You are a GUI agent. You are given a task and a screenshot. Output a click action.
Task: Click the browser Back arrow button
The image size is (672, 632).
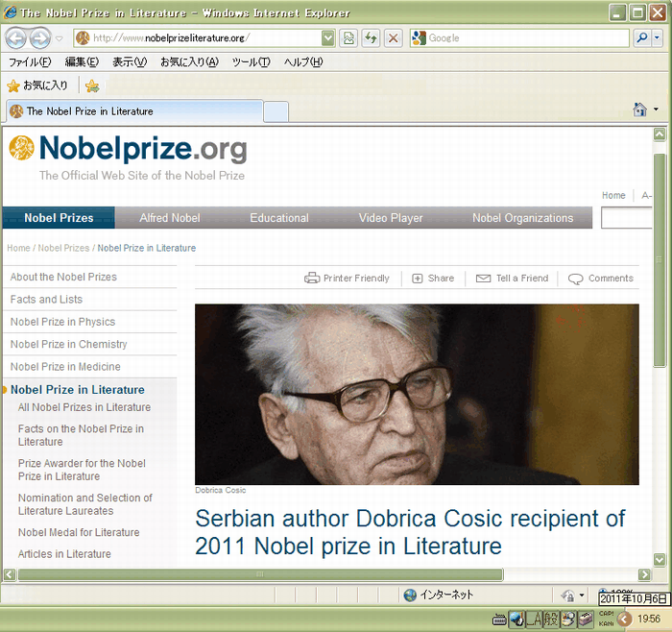tap(16, 38)
